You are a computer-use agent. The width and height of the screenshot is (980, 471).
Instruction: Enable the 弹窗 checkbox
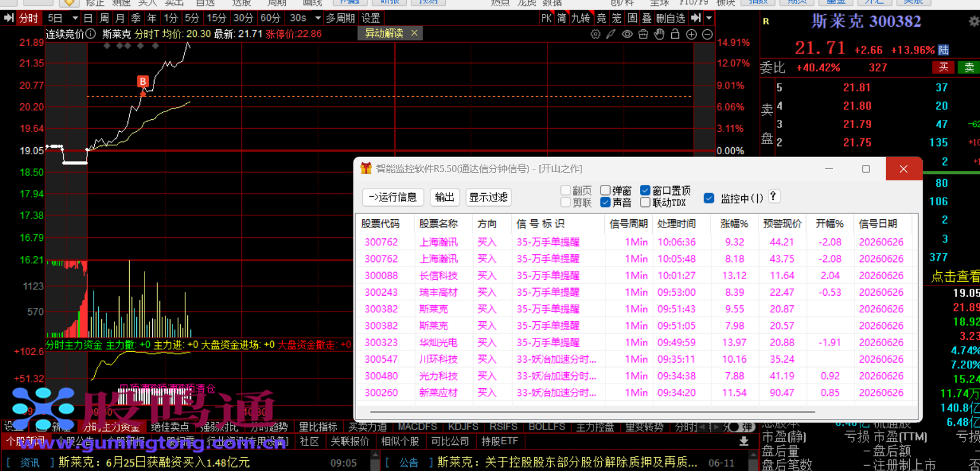[605, 191]
